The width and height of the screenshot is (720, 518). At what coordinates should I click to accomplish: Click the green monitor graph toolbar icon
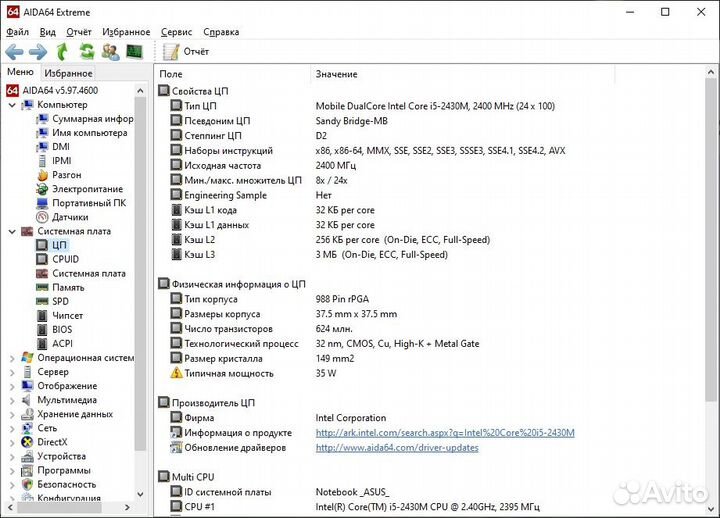(134, 51)
